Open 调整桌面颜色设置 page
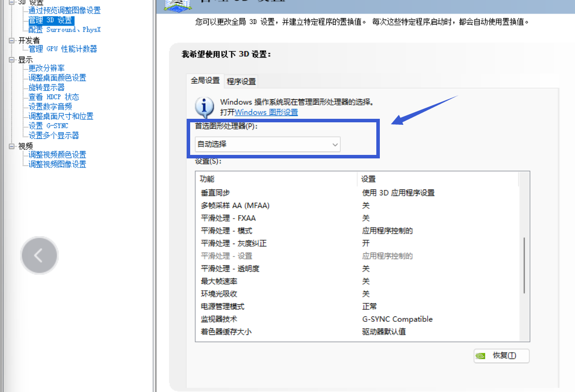 click(x=57, y=78)
